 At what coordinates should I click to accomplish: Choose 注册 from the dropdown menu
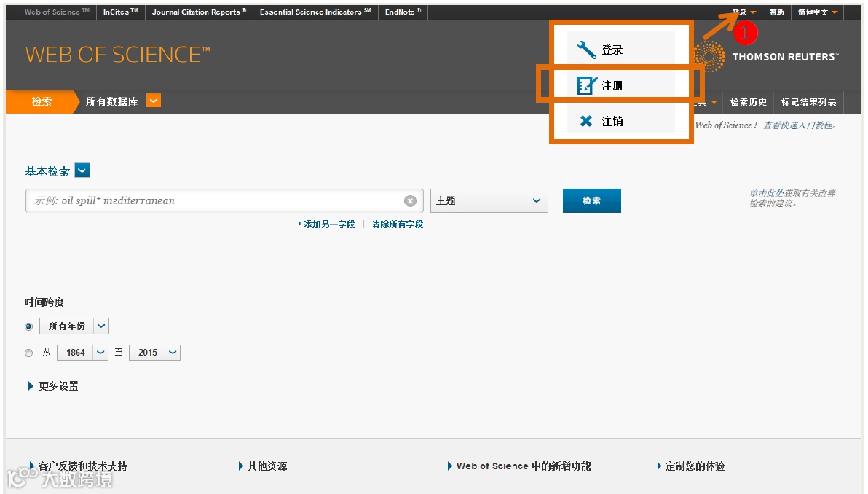[620, 85]
